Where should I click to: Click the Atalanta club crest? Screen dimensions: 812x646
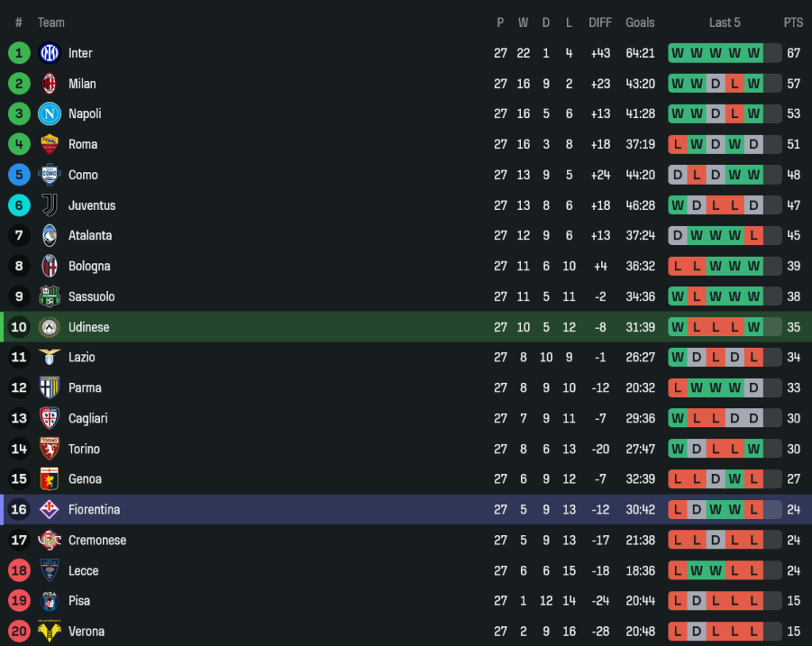tap(49, 235)
